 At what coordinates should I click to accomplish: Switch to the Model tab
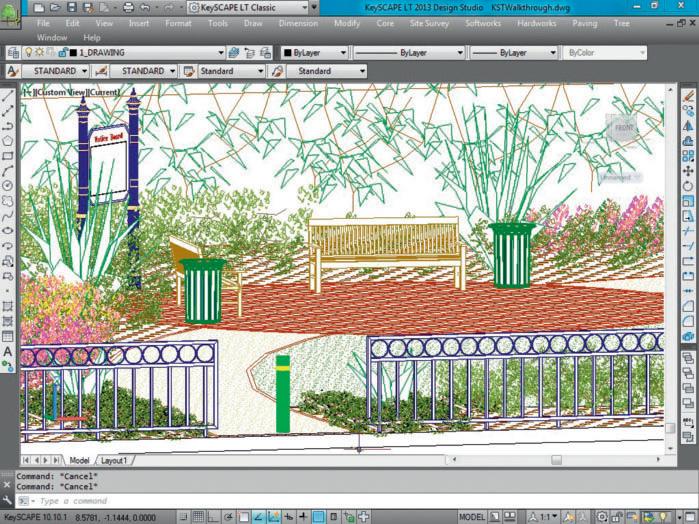click(79, 460)
